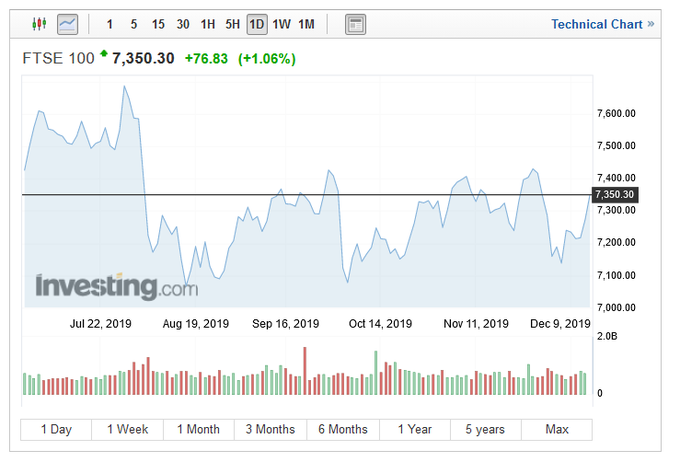Select the 1W interval
The width and height of the screenshot is (680, 462).
pos(281,24)
